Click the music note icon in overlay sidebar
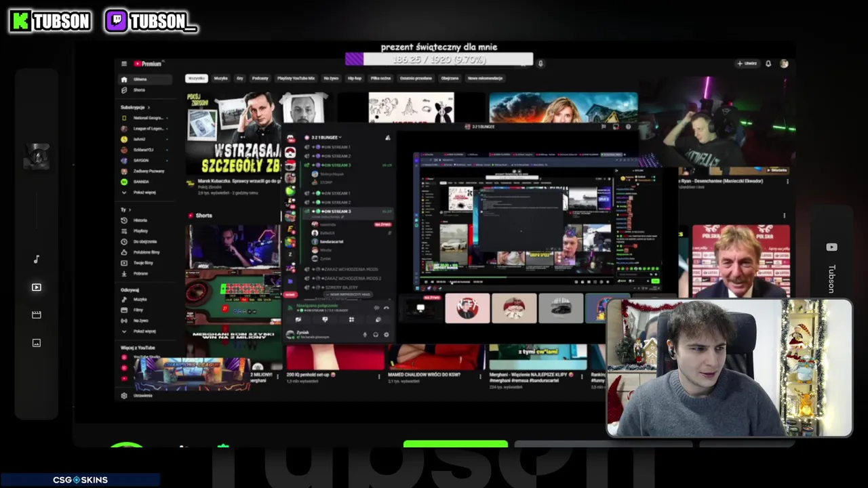868x488 pixels. 37,259
